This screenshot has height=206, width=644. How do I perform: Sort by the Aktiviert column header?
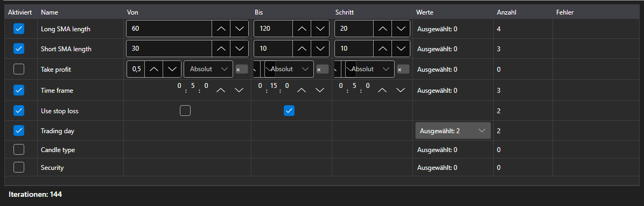pos(21,12)
